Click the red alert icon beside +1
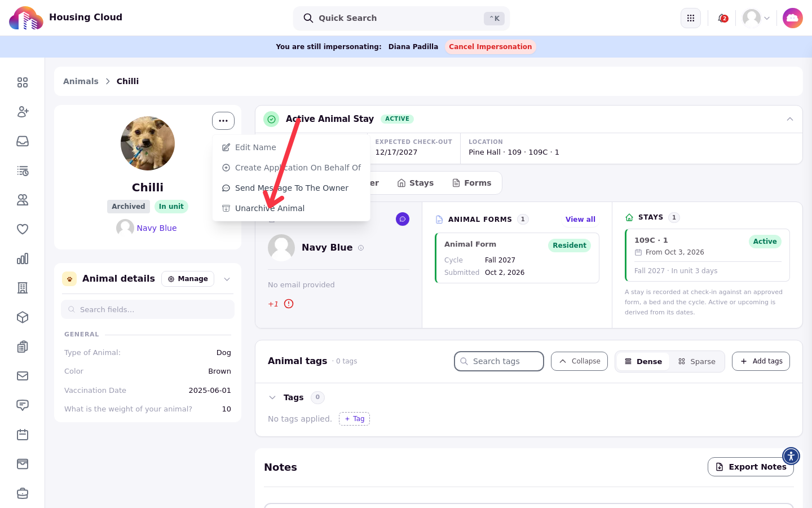 click(289, 304)
